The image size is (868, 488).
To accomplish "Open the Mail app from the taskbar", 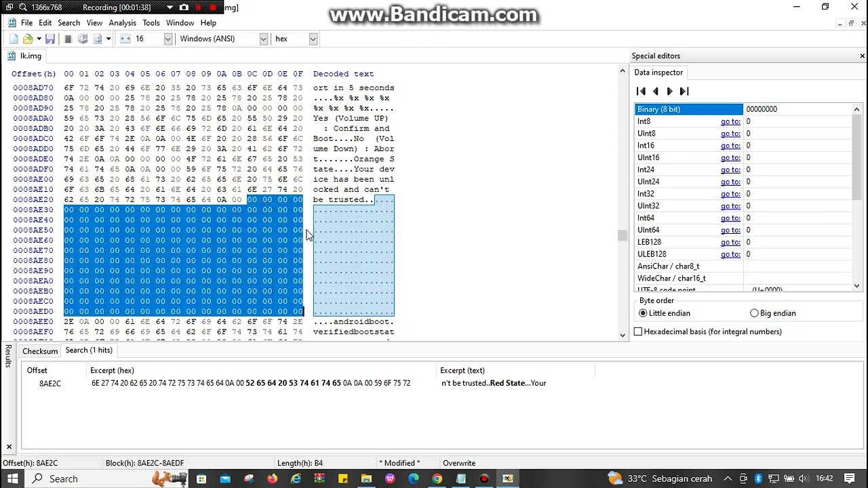I will pyautogui.click(x=225, y=479).
